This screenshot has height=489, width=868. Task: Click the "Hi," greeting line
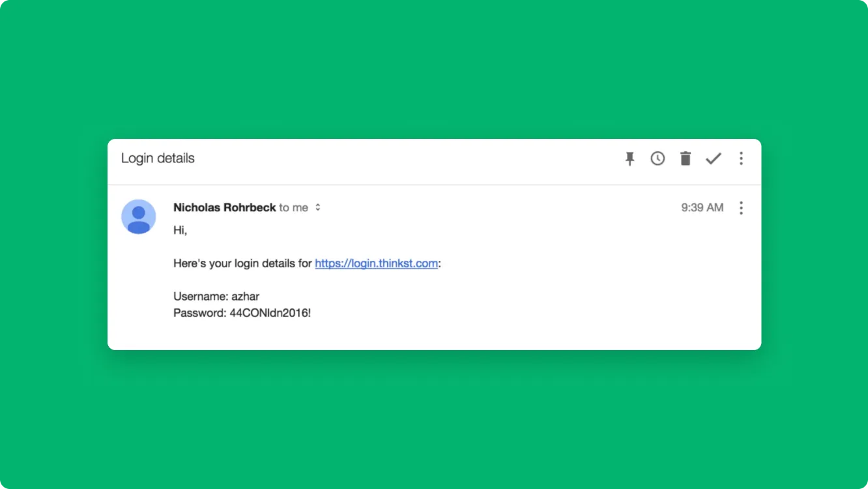[x=181, y=230]
